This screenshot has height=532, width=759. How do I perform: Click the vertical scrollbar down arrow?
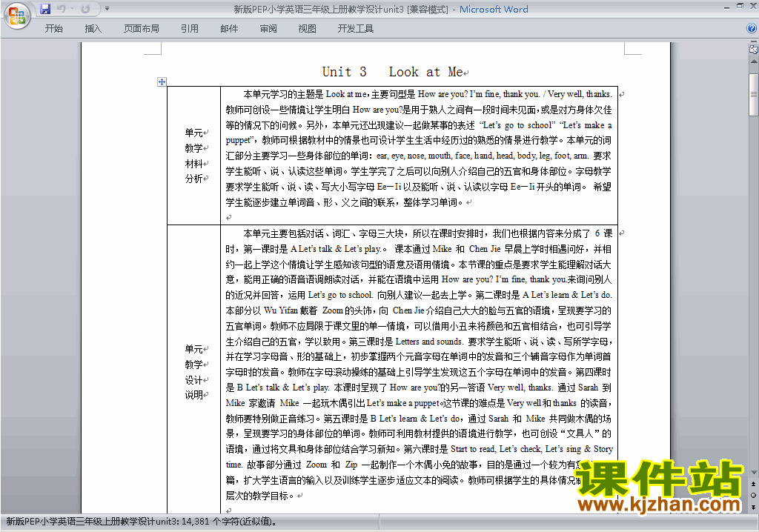tap(754, 472)
